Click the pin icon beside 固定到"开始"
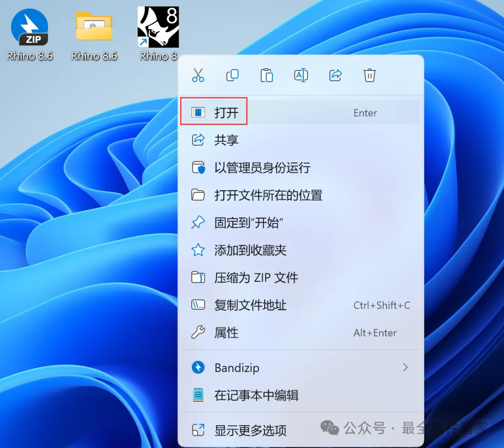Image resolution: width=504 pixels, height=448 pixels. (x=198, y=222)
